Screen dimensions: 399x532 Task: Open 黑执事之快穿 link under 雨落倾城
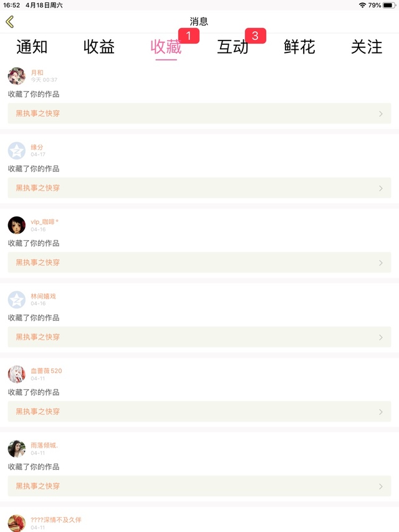pos(38,486)
